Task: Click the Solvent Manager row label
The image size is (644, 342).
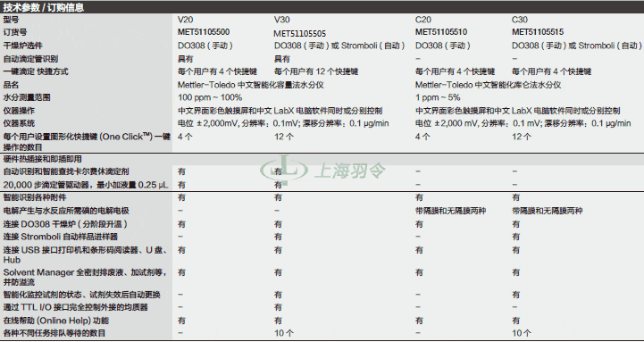Action: [x=85, y=277]
